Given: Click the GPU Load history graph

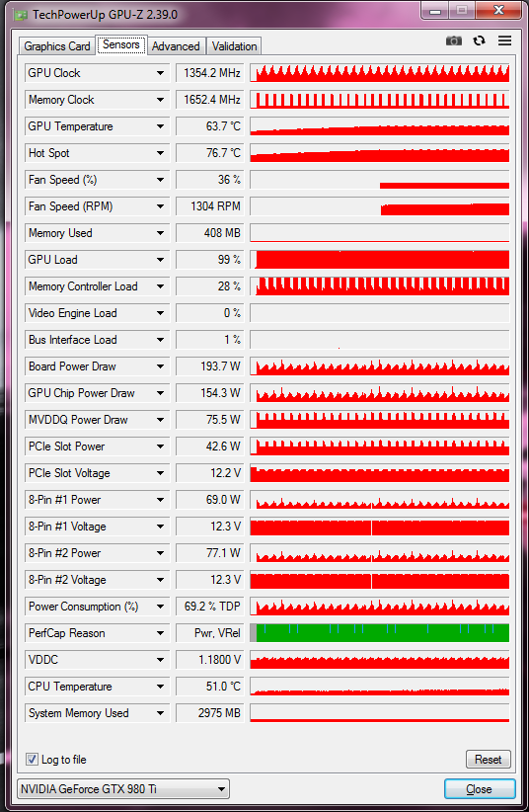Looking at the screenshot, I should tap(379, 260).
